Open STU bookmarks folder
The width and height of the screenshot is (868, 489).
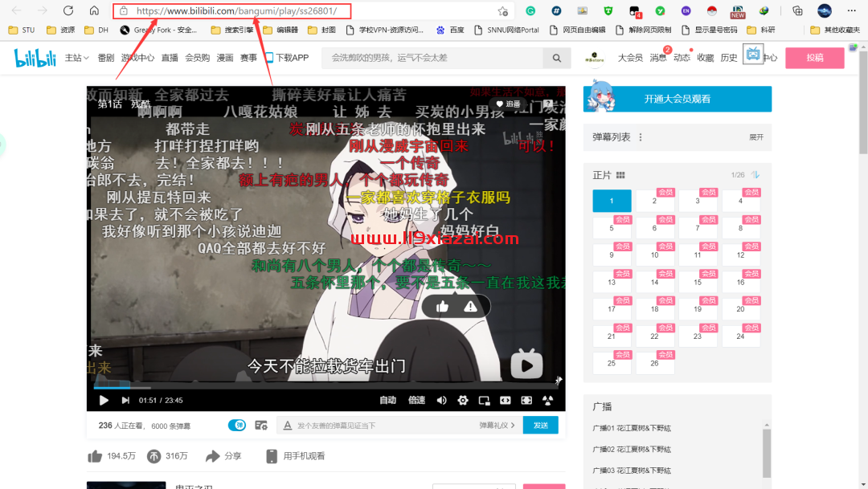point(22,30)
